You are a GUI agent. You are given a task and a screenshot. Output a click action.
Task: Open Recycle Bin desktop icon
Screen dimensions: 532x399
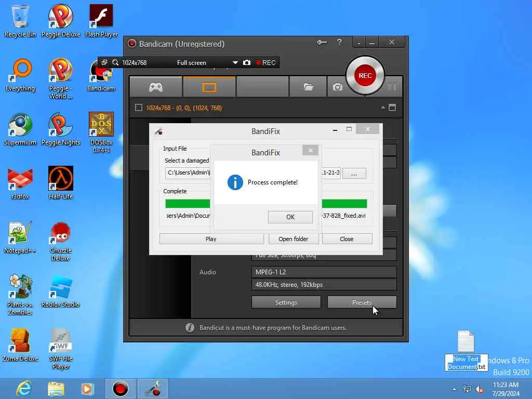[20, 20]
